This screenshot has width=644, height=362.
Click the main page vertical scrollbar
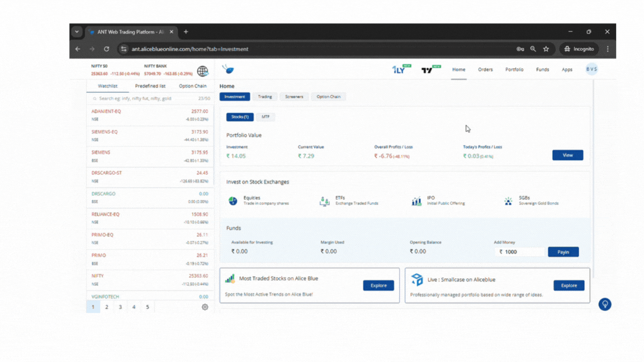[x=593, y=179]
